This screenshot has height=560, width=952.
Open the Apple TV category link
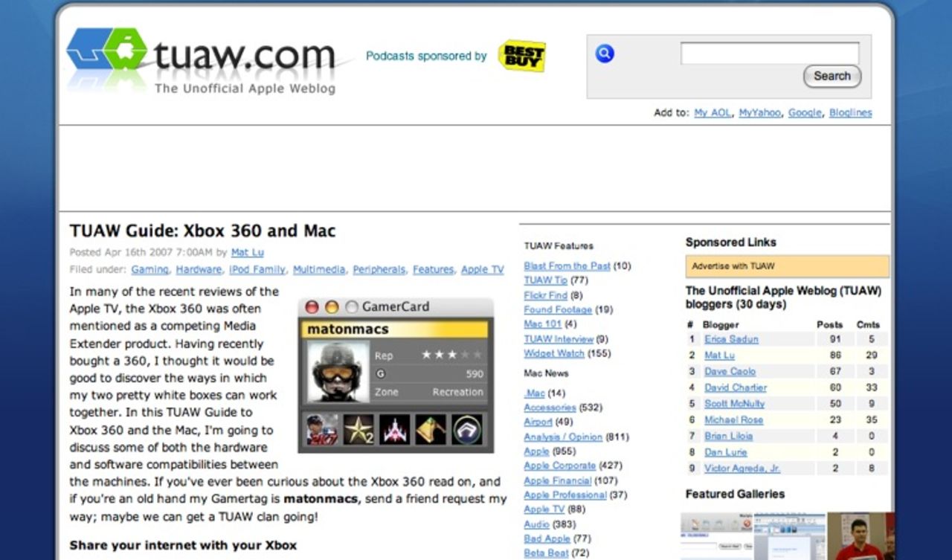tap(482, 270)
